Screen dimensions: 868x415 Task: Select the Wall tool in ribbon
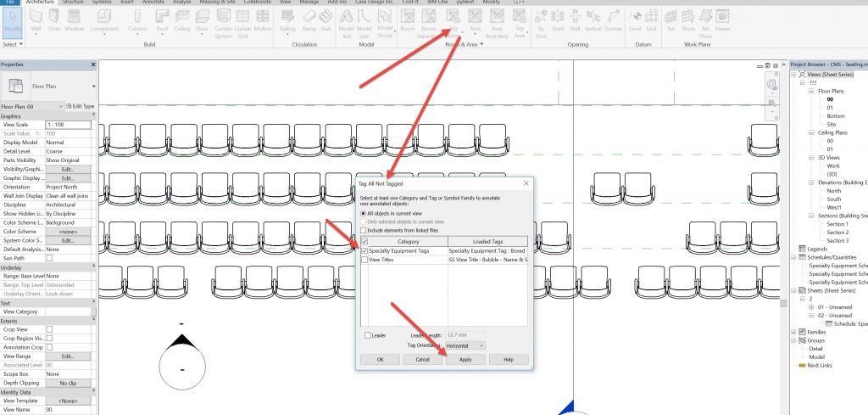point(36,19)
